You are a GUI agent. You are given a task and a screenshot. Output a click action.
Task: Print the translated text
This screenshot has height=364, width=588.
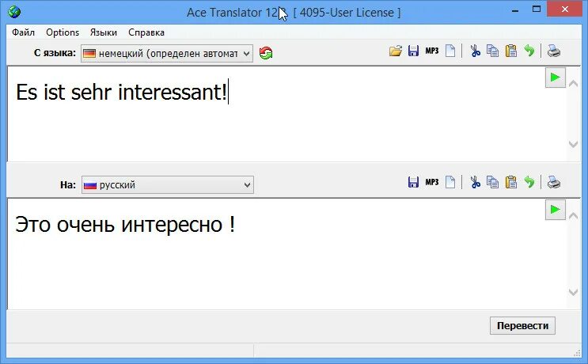coord(553,182)
